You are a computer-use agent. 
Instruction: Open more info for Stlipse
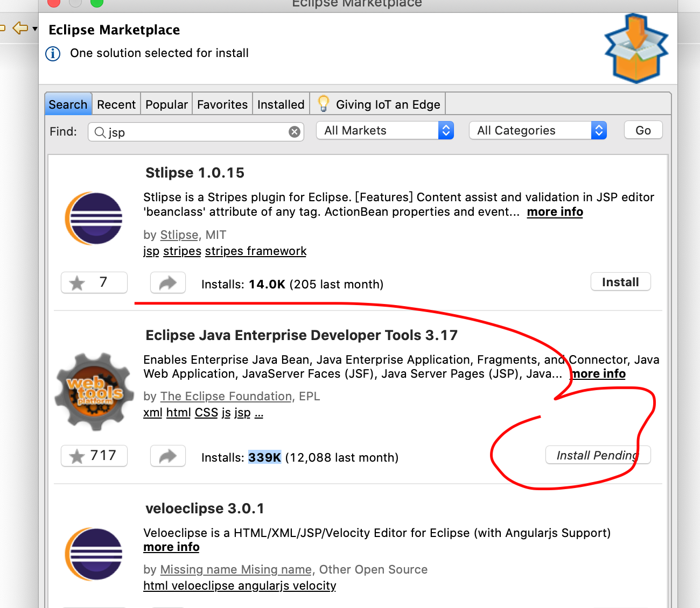tap(555, 212)
